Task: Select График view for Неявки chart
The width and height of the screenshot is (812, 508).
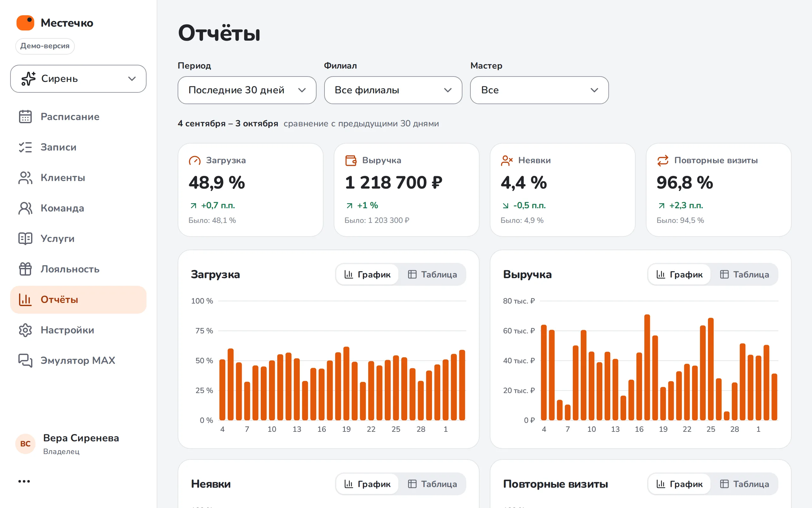Action: tap(367, 484)
